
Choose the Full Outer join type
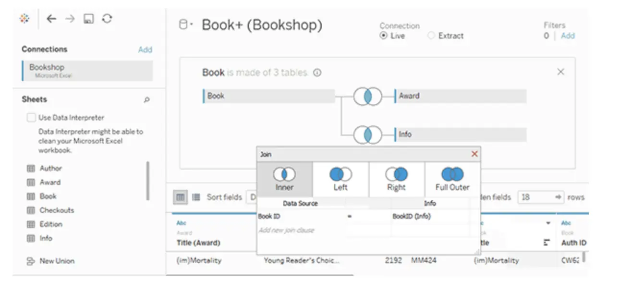(452, 179)
